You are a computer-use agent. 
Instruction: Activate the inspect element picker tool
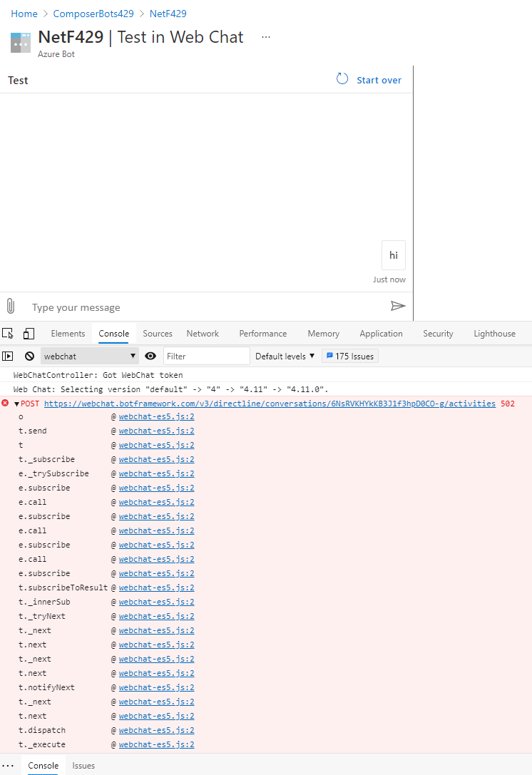[8, 334]
